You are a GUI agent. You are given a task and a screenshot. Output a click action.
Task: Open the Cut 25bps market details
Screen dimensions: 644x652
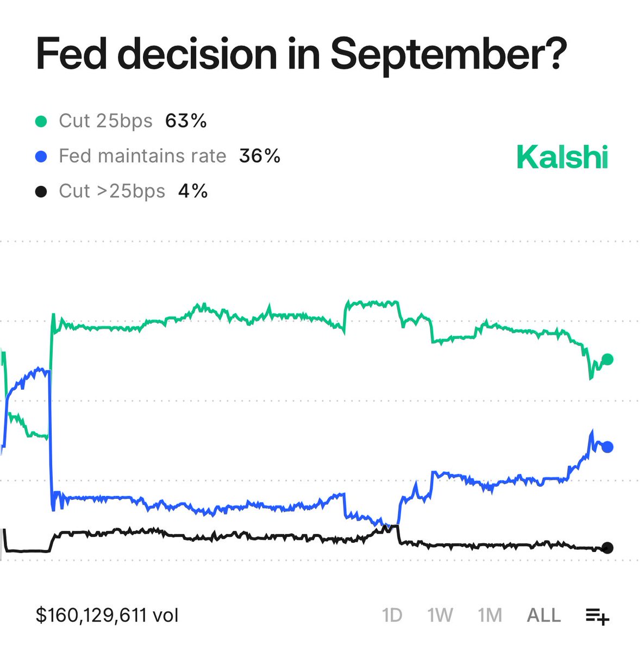(106, 121)
